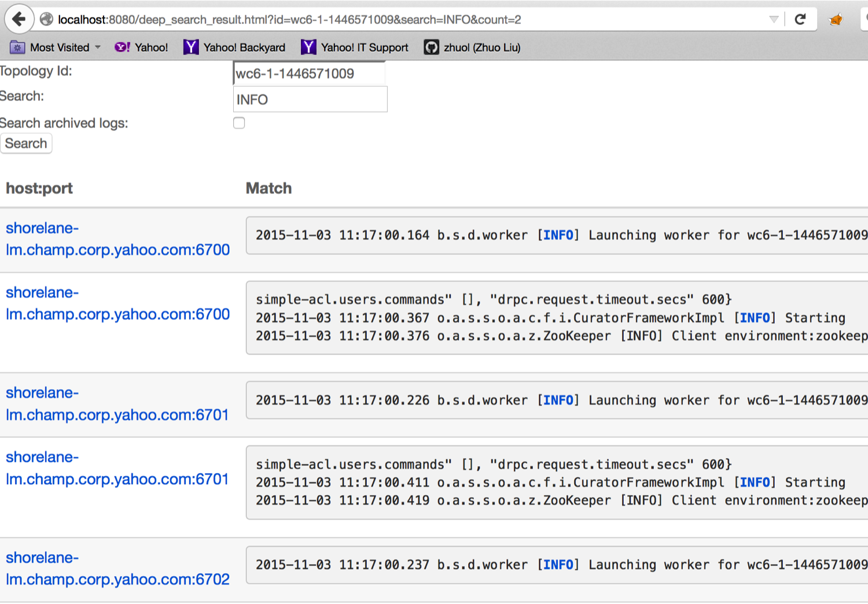Click inside the Search input showing INFO
The width and height of the screenshot is (868, 604).
point(310,99)
